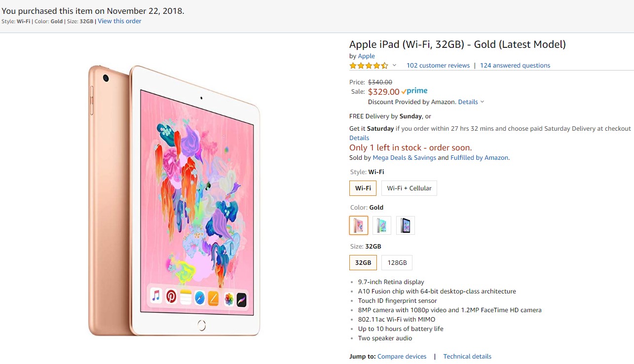Click the star rating icons
This screenshot has width=634, height=364.
pos(369,66)
